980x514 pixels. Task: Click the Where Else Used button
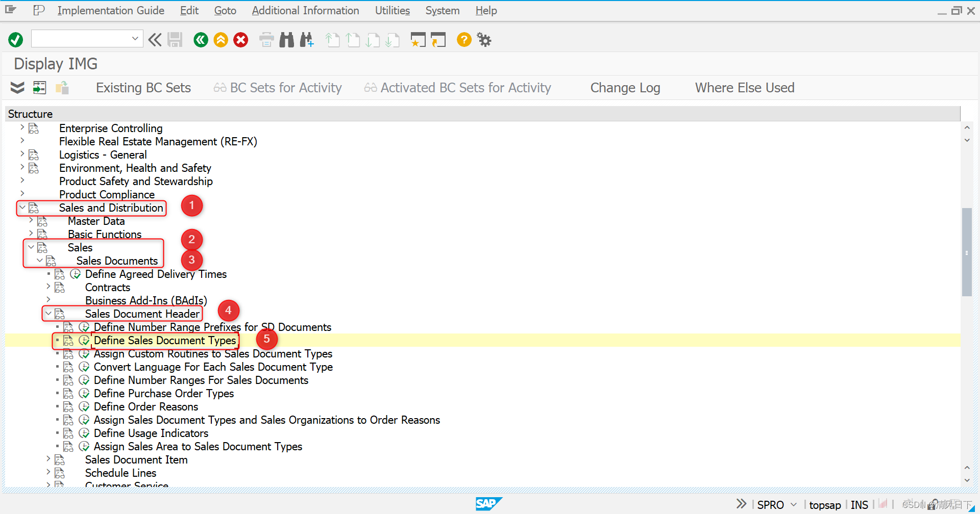click(x=745, y=88)
